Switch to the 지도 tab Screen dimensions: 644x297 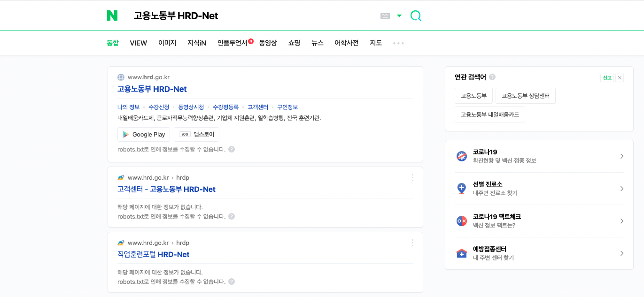pos(376,43)
